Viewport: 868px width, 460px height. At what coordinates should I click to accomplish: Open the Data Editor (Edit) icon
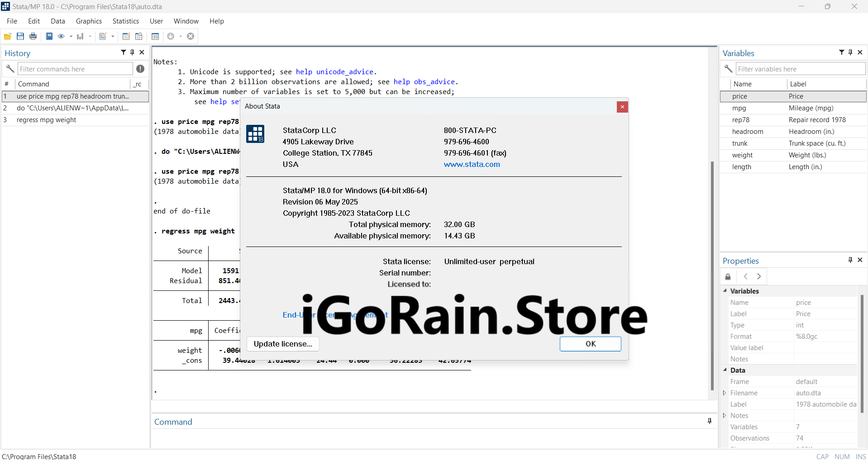coord(126,36)
